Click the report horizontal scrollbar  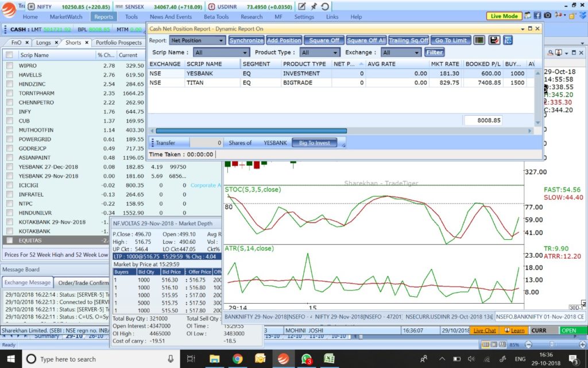(x=252, y=131)
